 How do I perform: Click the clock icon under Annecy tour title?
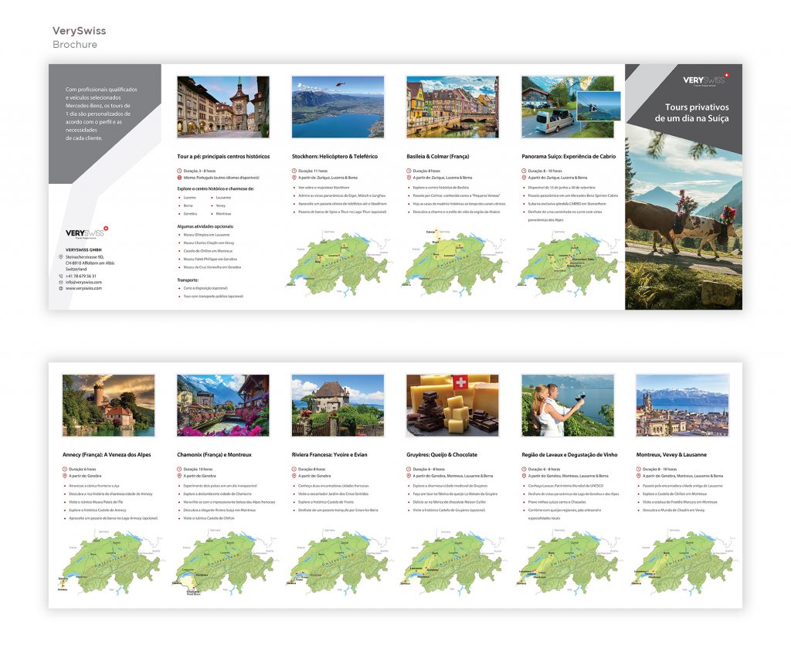coord(64,469)
